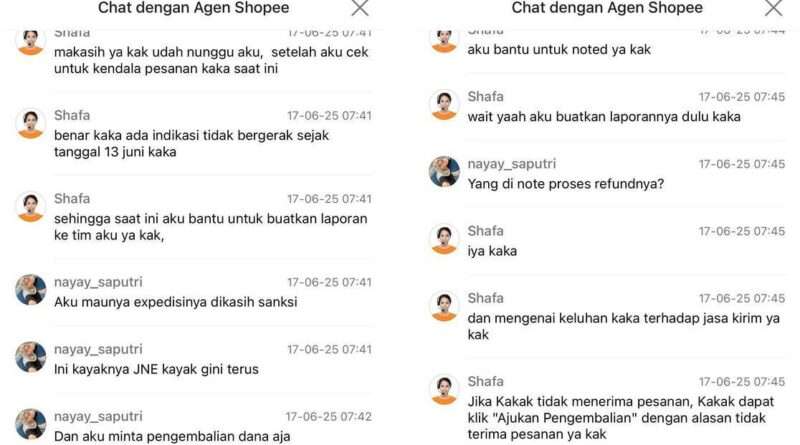Tap Shafa's avatar beside 'dan mengenai keluhan kaka' message
800x445 pixels.
(x=444, y=306)
